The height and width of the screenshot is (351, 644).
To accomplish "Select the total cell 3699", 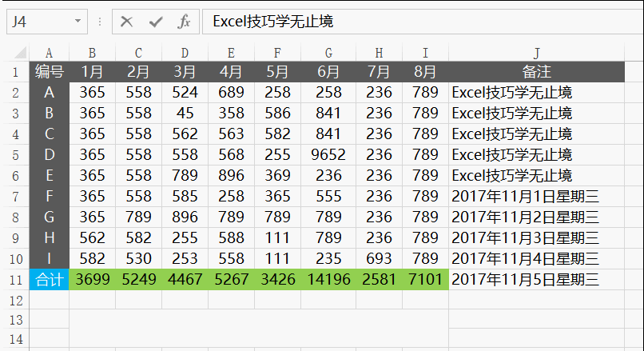I will (x=92, y=280).
